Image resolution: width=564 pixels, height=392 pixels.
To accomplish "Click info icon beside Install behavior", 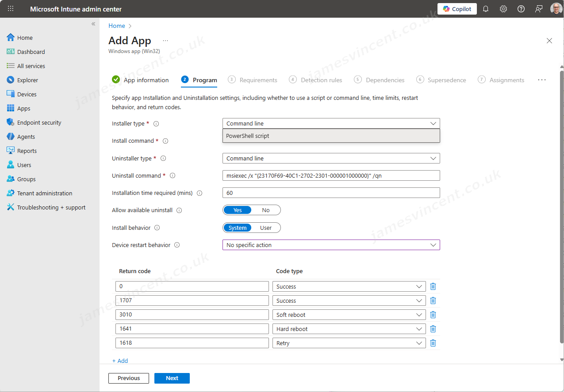I will pyautogui.click(x=157, y=228).
